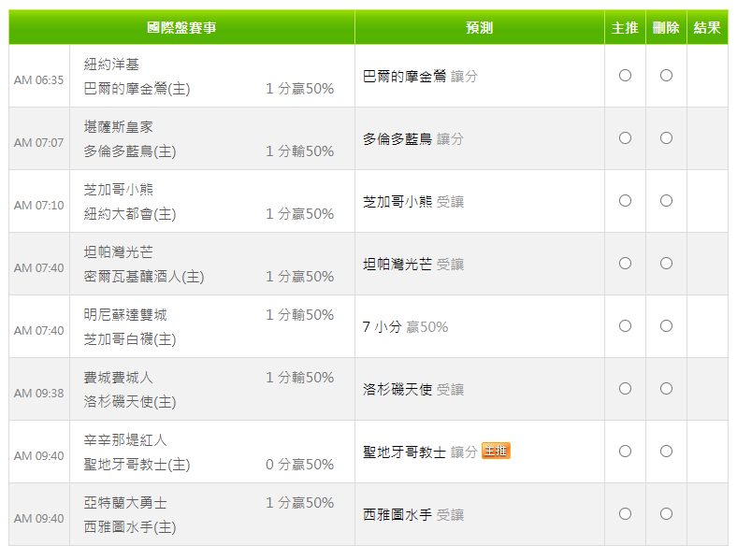The height and width of the screenshot is (560, 737).
Task: Select 刪除 radio for 多倫多藍鳥 讓分 row
Action: 666,138
